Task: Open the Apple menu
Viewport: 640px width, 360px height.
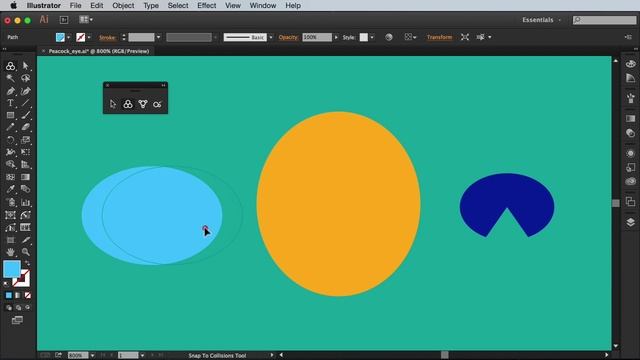Action: [13, 5]
